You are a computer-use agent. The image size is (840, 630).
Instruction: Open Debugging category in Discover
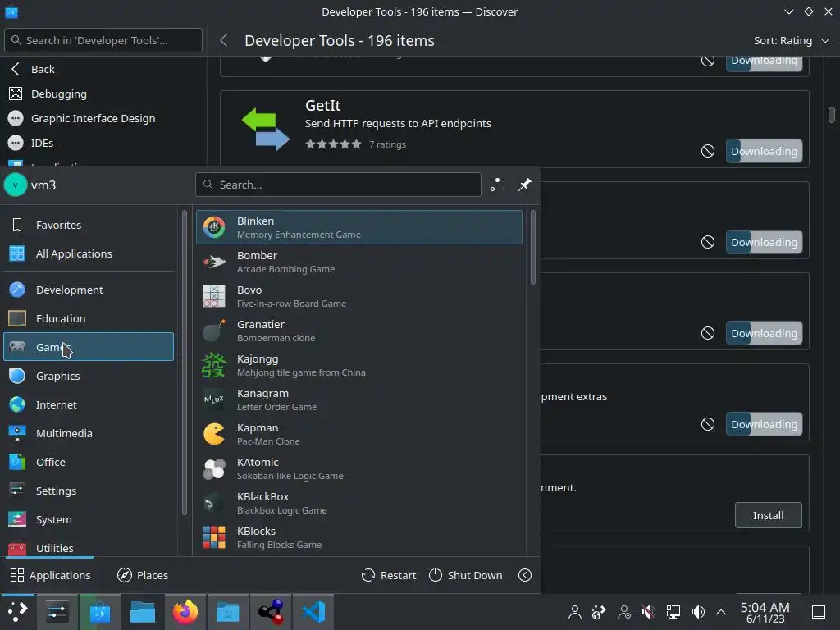103,94
